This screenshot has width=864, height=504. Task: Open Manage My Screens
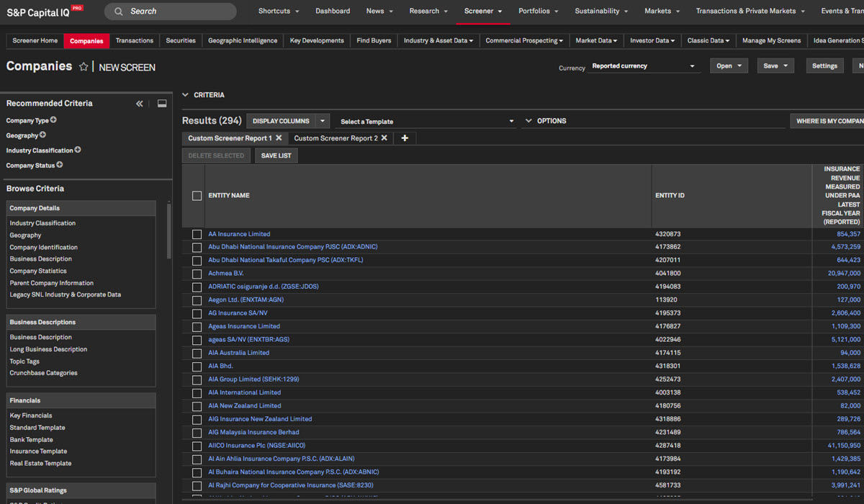click(x=771, y=41)
